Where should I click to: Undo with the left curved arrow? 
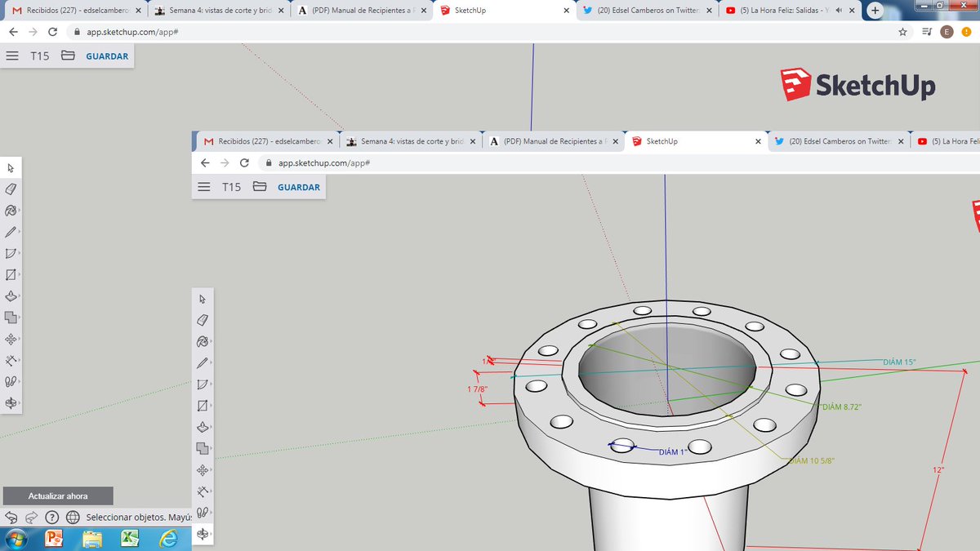pyautogui.click(x=11, y=517)
